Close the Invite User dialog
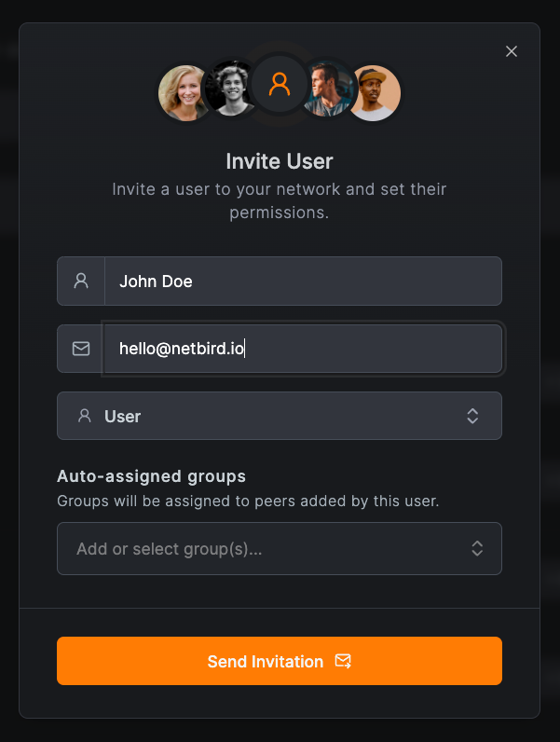Viewport: 560px width, 742px height. (512, 51)
